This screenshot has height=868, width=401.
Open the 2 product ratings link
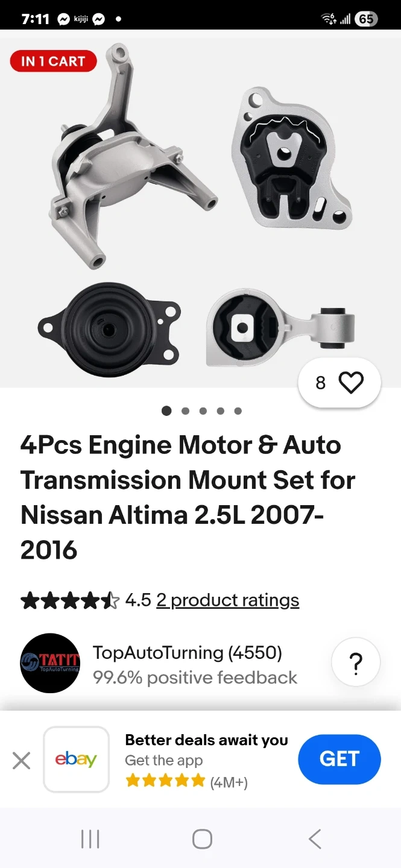(228, 600)
